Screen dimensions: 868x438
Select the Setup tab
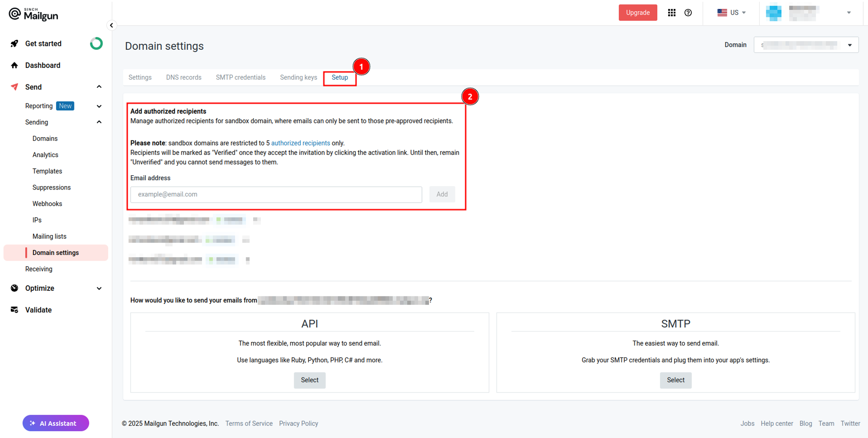coord(340,77)
